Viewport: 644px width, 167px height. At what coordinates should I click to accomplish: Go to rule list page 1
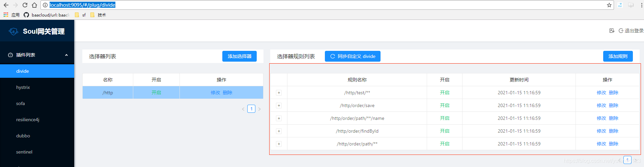(x=627, y=160)
